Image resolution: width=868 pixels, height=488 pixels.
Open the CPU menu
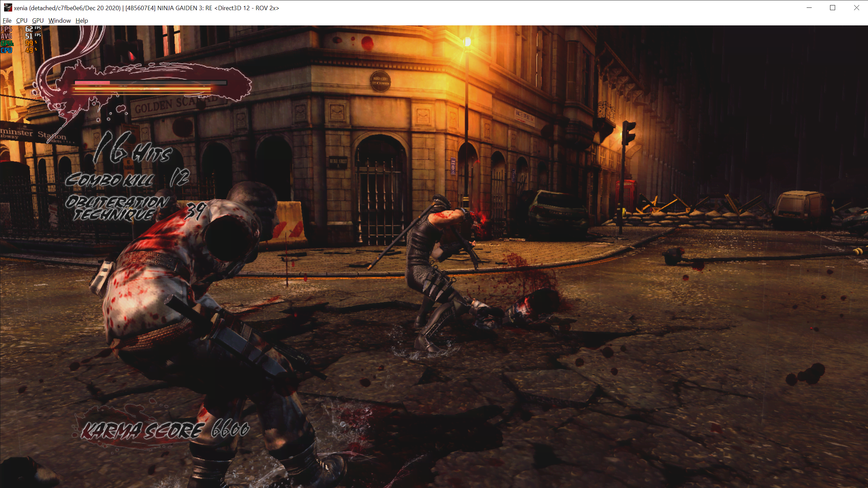click(22, 21)
